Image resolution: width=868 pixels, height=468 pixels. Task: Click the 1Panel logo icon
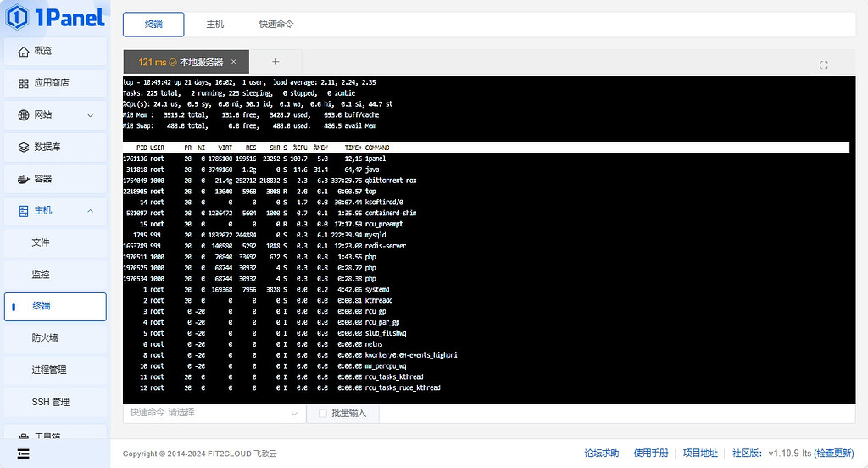tap(17, 17)
